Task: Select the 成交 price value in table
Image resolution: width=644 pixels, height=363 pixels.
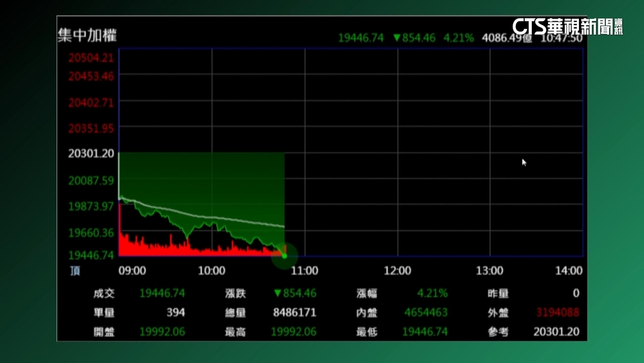Action: tap(162, 293)
